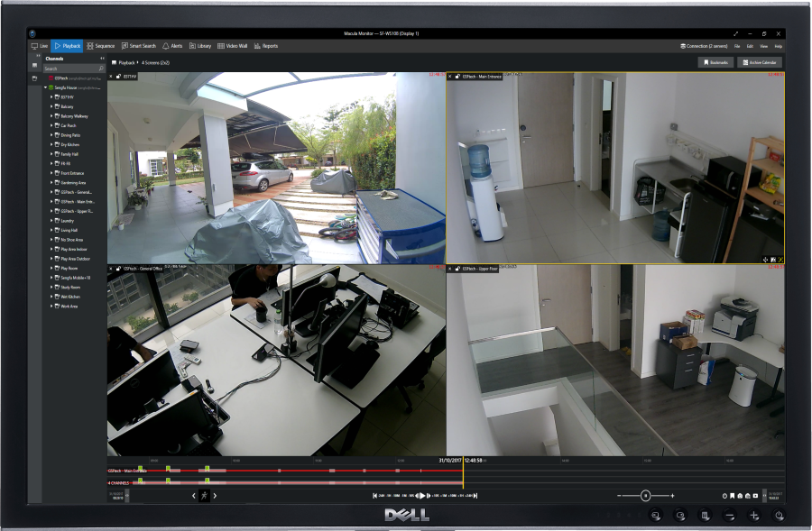Screen dimensions: 812x531
Task: Click the Play button in the timeline
Action: click(x=421, y=496)
